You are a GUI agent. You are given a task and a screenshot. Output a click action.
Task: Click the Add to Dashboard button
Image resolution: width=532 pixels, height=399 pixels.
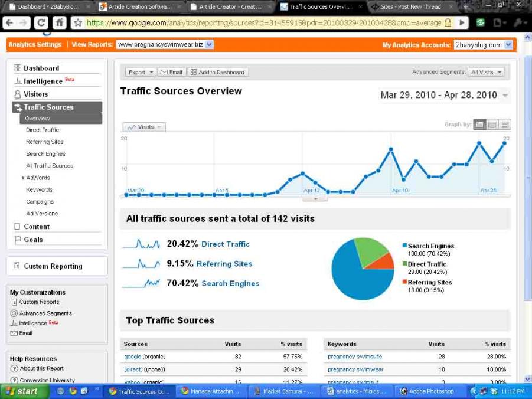(x=218, y=72)
